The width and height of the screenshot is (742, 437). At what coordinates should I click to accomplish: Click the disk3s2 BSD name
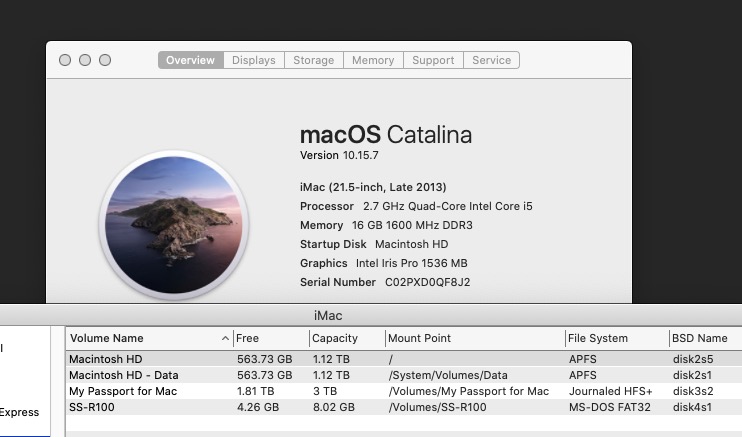pyautogui.click(x=693, y=391)
